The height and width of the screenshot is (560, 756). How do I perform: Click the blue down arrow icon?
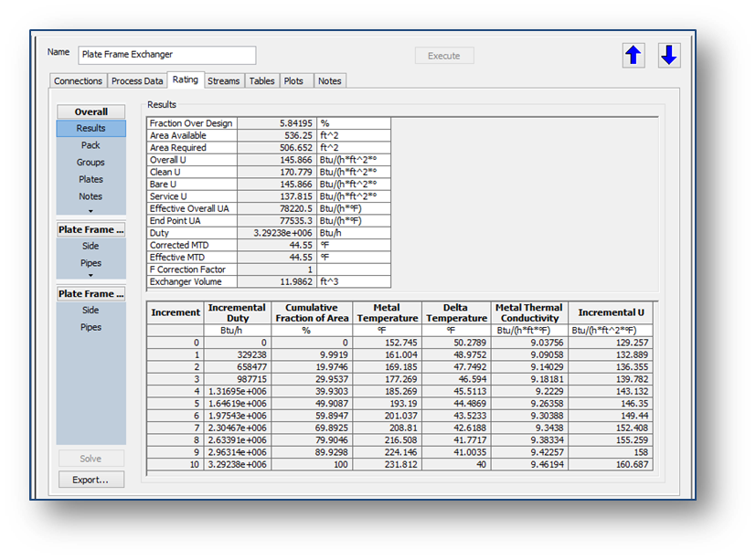pos(669,56)
